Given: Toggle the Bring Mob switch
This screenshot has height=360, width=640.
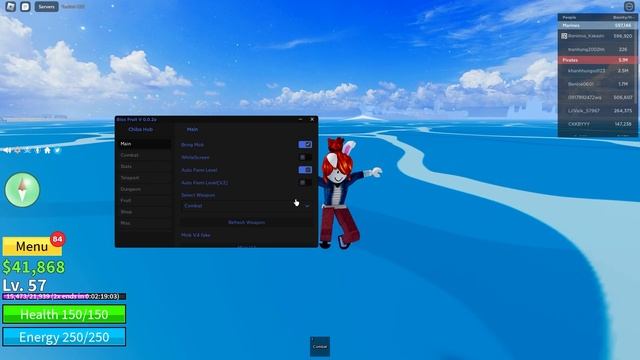Looking at the screenshot, I should coord(305,144).
